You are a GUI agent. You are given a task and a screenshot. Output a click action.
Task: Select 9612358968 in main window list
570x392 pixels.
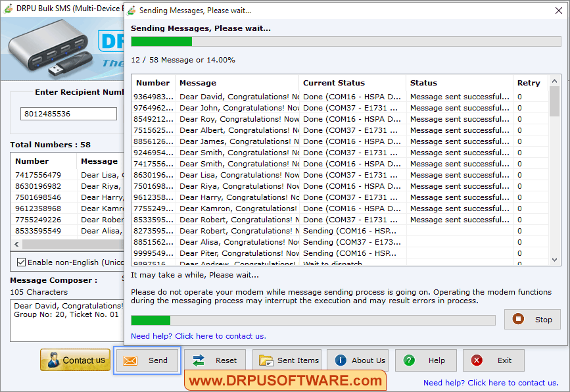68,208
